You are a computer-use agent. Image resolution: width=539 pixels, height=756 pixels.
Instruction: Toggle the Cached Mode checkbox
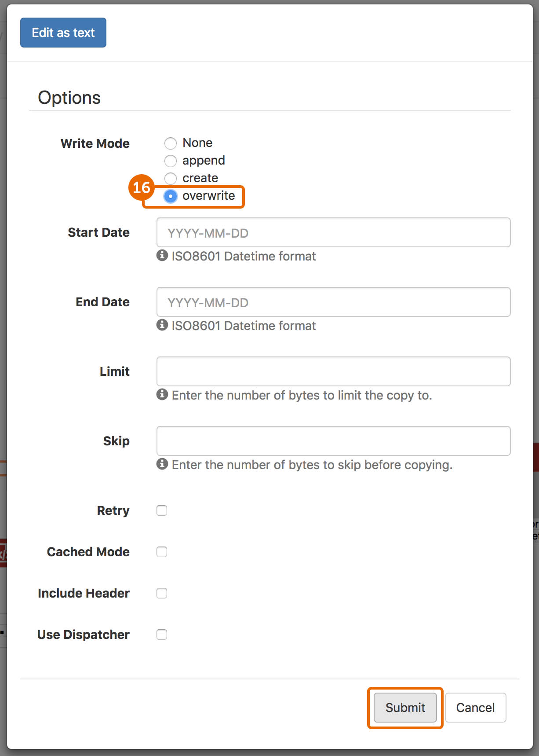pos(162,552)
